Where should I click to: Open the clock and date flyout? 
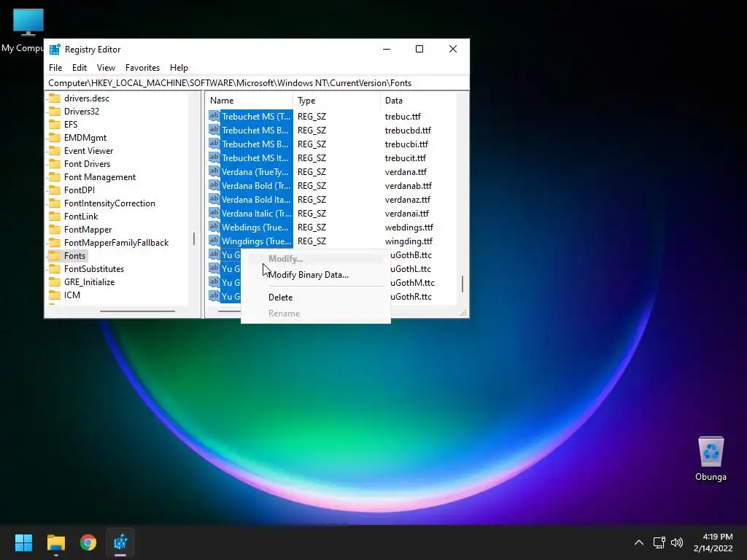[713, 542]
